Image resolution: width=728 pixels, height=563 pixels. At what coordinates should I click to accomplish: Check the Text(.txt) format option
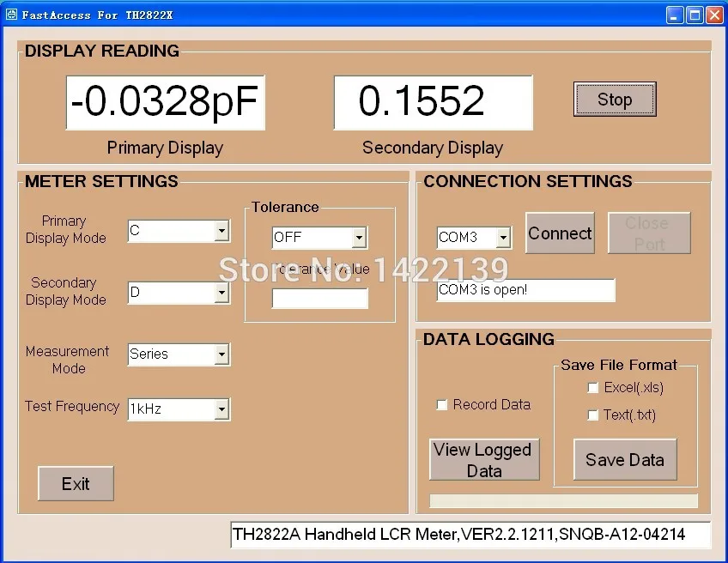593,415
